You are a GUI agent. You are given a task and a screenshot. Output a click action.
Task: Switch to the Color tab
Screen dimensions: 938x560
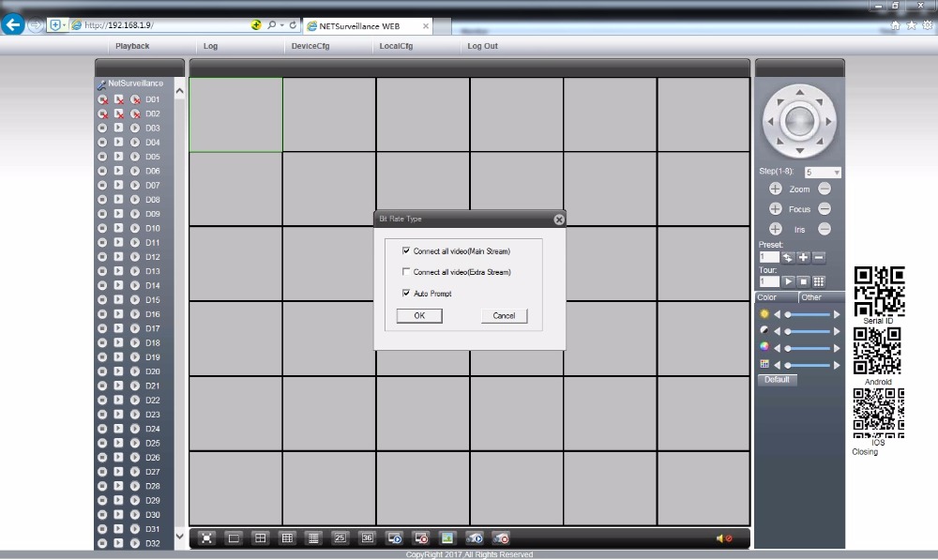[x=776, y=297]
